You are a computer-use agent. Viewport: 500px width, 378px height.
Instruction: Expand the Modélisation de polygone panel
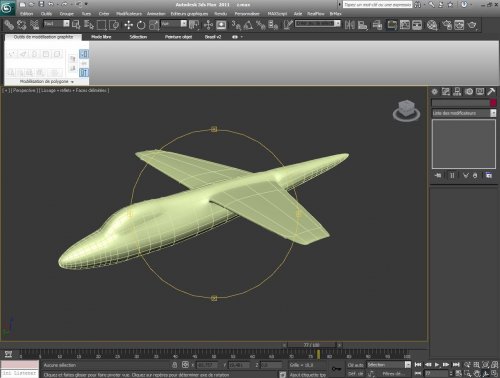coord(46,81)
